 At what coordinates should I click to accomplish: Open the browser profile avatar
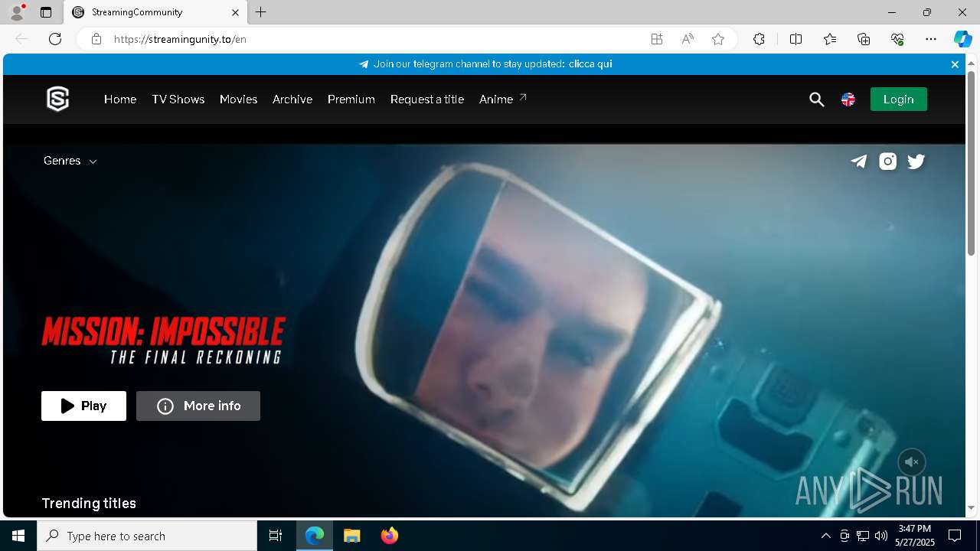click(17, 12)
